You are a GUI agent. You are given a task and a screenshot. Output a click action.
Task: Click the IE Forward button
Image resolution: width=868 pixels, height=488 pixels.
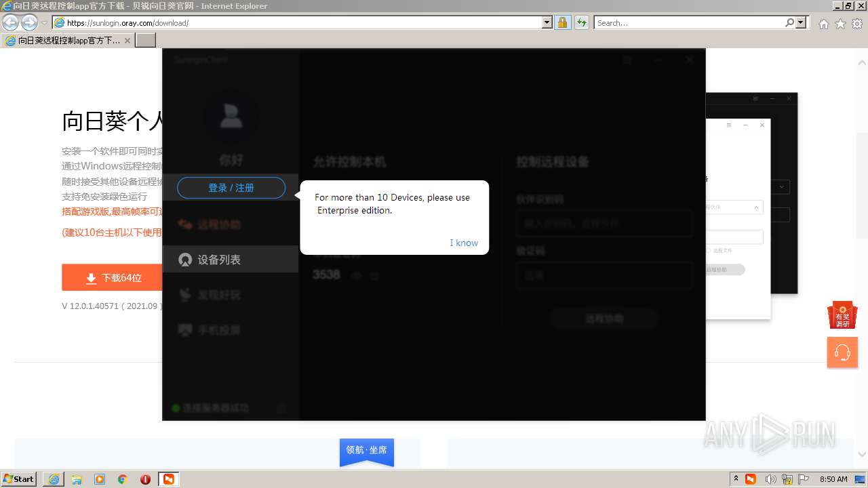coord(29,22)
